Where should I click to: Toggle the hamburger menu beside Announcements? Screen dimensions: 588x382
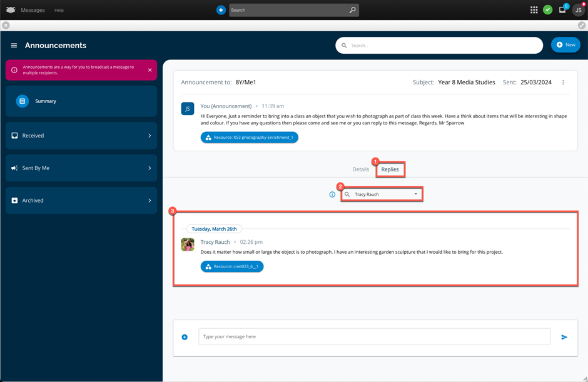click(x=14, y=46)
